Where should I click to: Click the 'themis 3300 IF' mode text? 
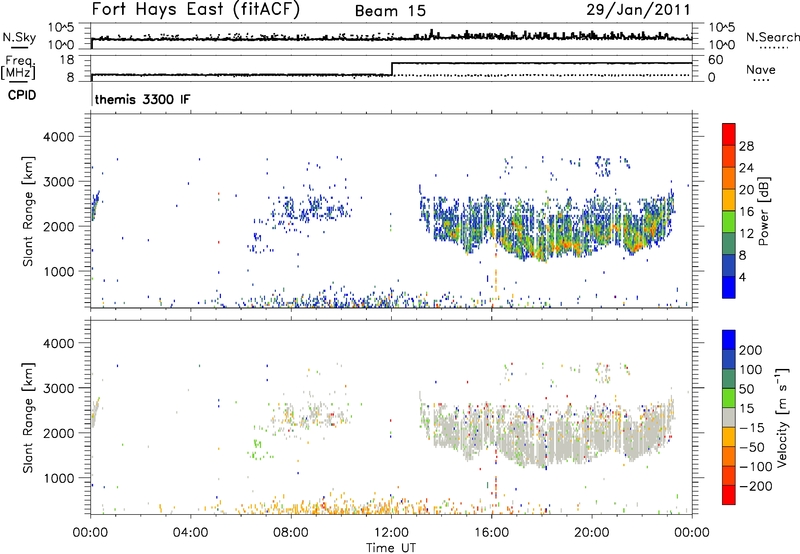pyautogui.click(x=142, y=99)
